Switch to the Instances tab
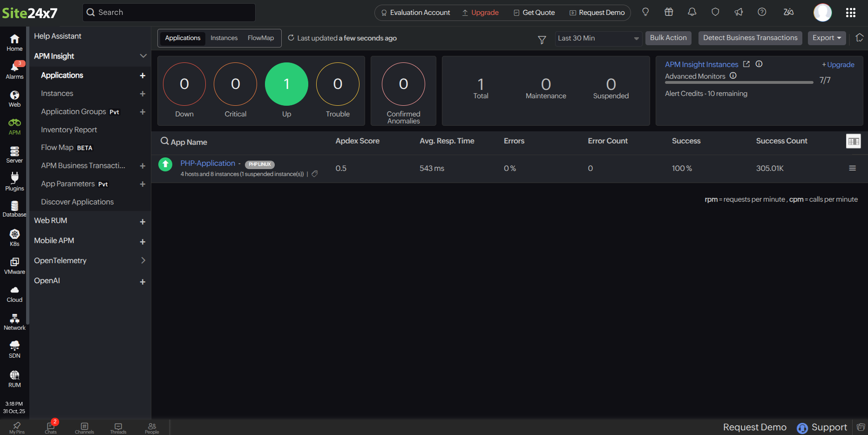This screenshot has width=868, height=435. (x=224, y=38)
